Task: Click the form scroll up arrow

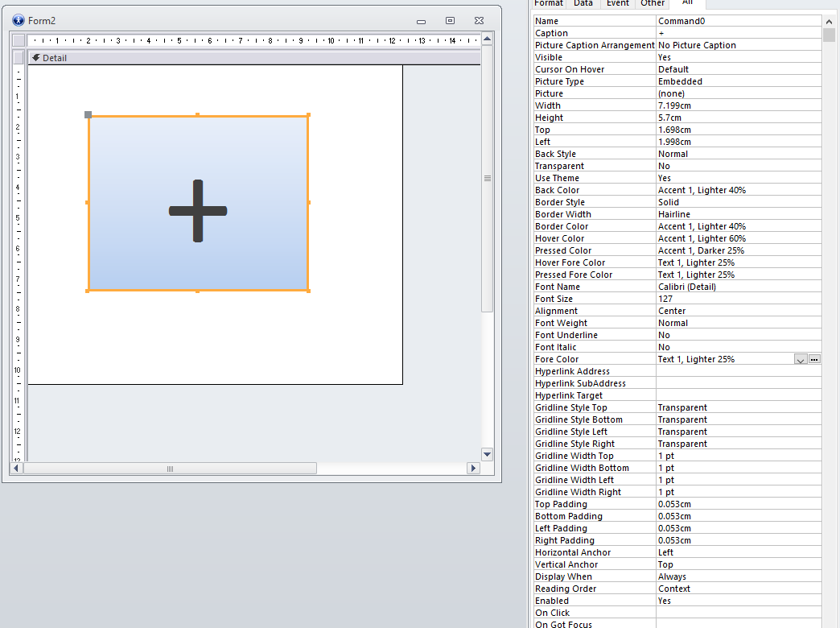Action: click(487, 39)
